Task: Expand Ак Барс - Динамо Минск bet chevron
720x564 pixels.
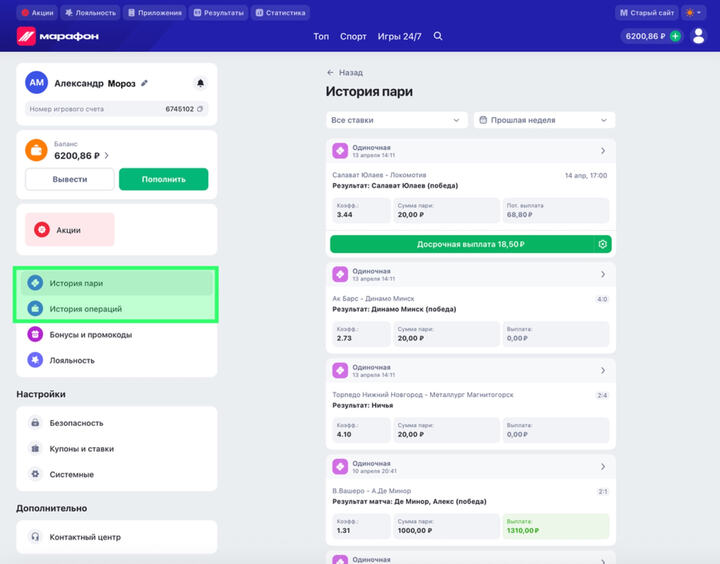Action: coord(603,274)
